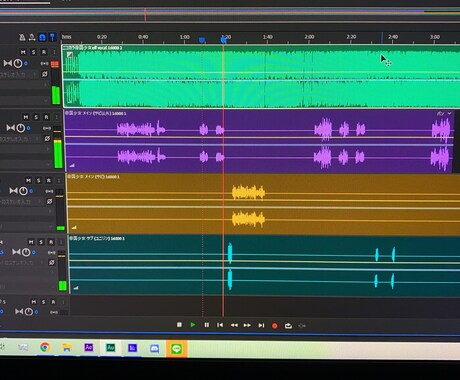Click the volume envelope icon on teal clip
The height and width of the screenshot is (380, 460).
[76, 287]
